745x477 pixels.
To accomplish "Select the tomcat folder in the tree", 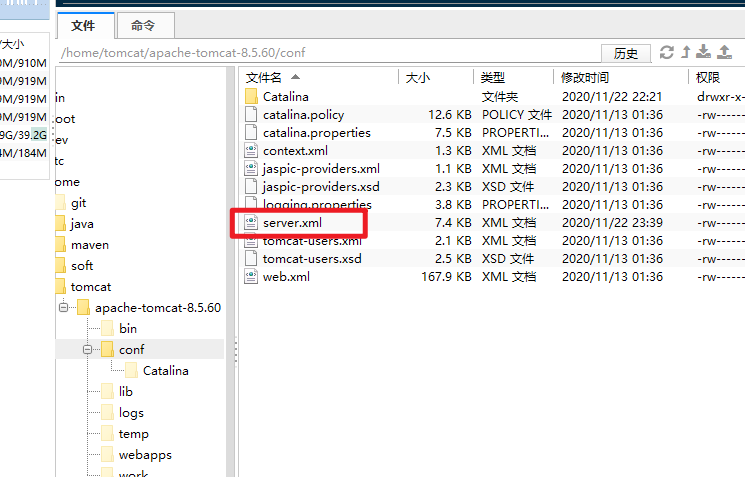I will point(91,287).
